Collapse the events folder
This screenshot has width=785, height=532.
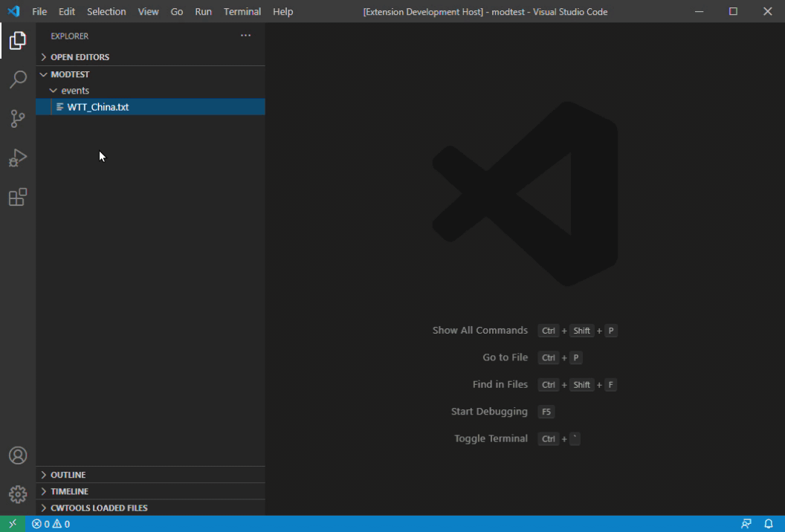[x=150, y=91]
